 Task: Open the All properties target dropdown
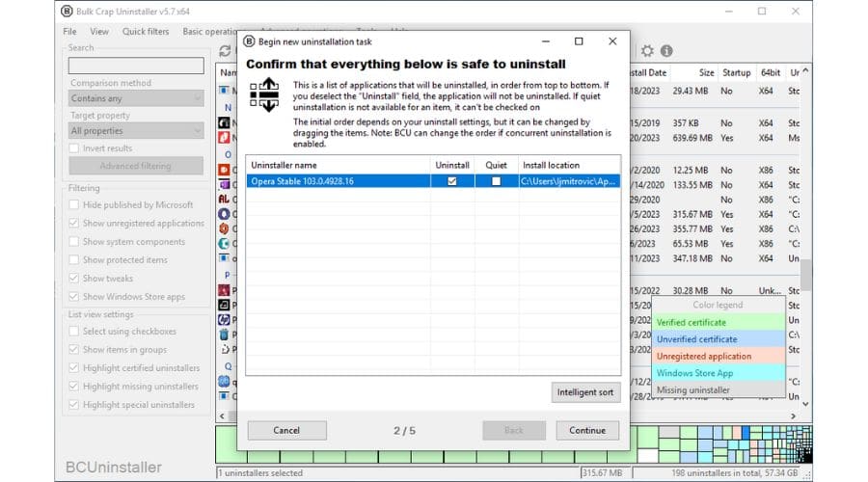tap(136, 130)
